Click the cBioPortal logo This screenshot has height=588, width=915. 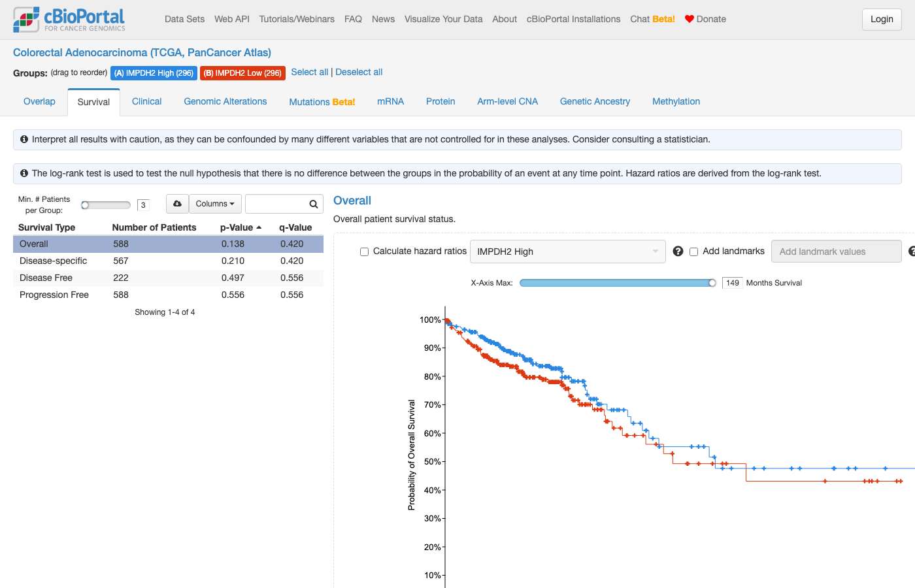tap(69, 20)
